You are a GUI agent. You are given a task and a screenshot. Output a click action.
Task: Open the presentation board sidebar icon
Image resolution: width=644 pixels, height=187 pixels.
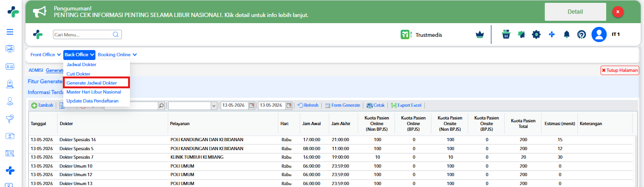10,49
